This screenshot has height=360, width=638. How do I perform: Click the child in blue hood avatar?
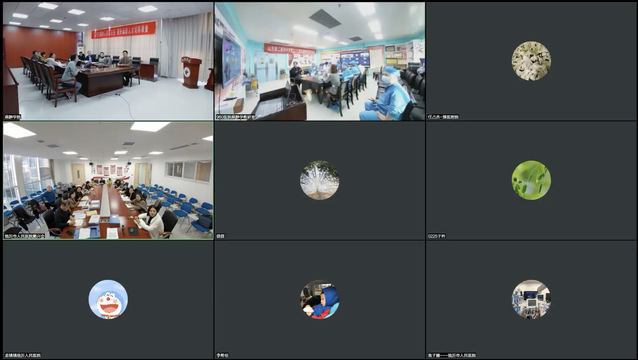(x=319, y=299)
